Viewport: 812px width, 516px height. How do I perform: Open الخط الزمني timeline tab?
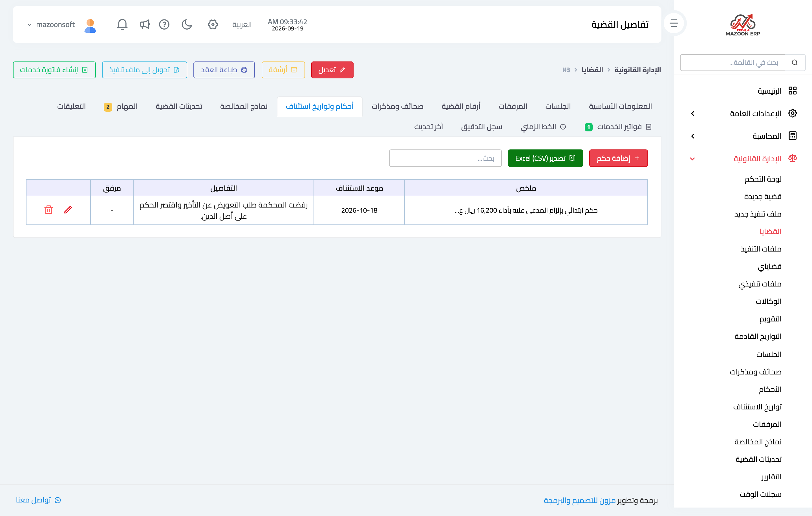543,127
